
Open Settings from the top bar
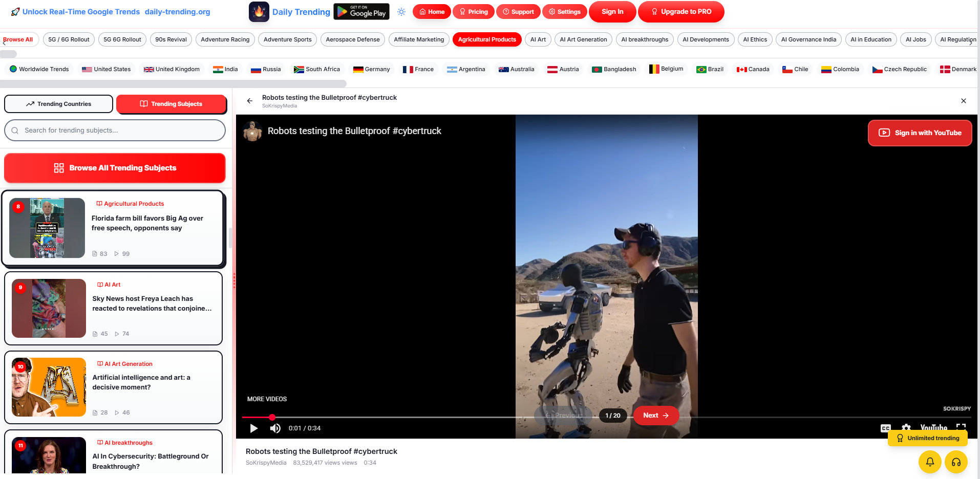pos(565,12)
